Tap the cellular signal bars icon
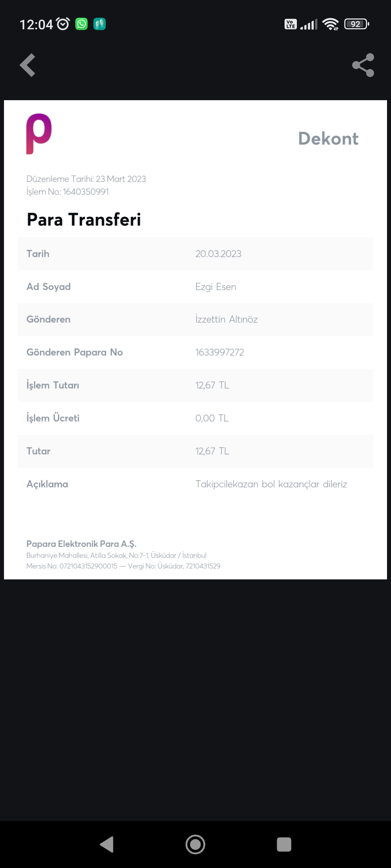The height and width of the screenshot is (868, 391). coord(309,24)
